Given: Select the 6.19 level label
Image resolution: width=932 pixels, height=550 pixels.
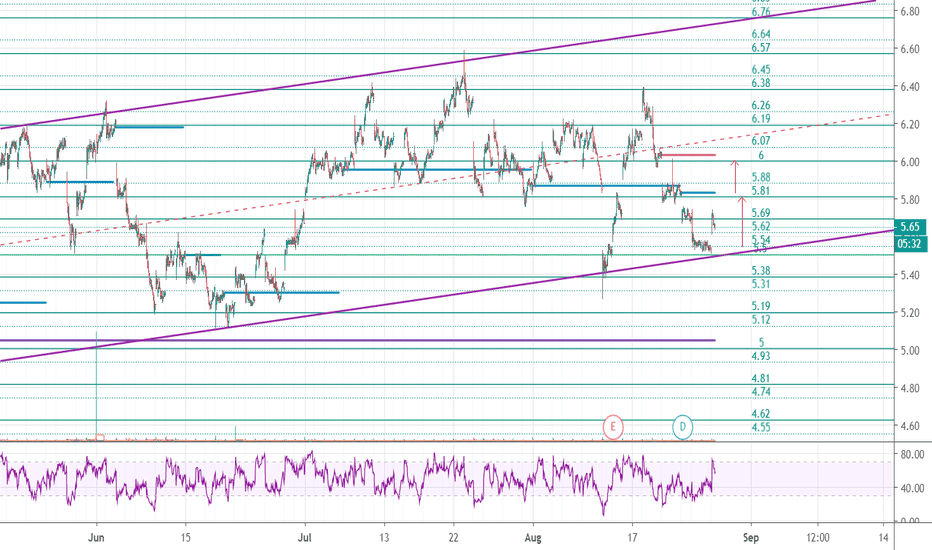Looking at the screenshot, I should coord(761,119).
